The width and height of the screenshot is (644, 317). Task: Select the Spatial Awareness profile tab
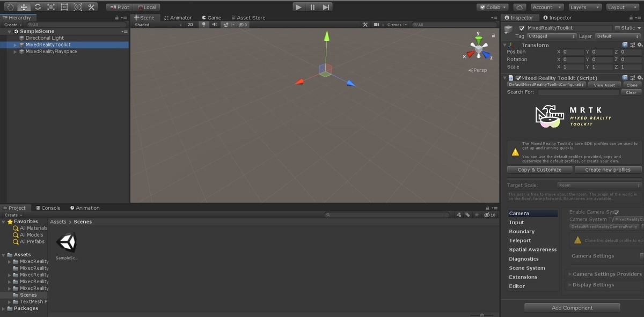pyautogui.click(x=532, y=250)
